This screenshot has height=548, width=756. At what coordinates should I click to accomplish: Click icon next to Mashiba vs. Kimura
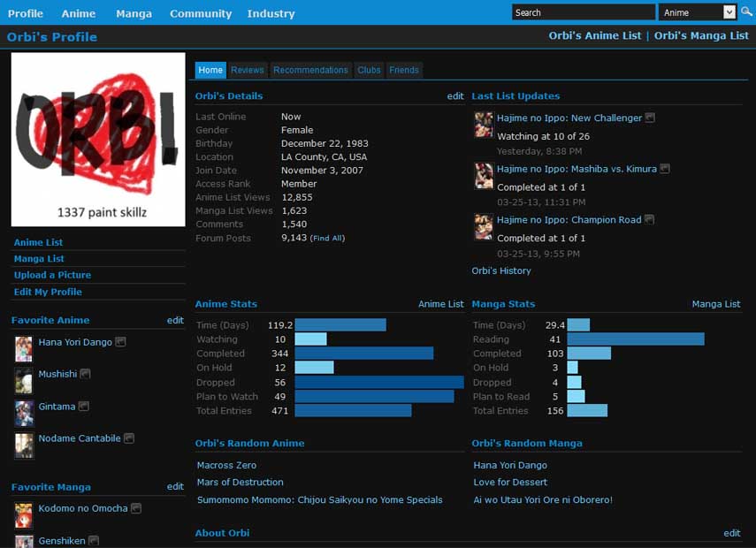click(665, 169)
